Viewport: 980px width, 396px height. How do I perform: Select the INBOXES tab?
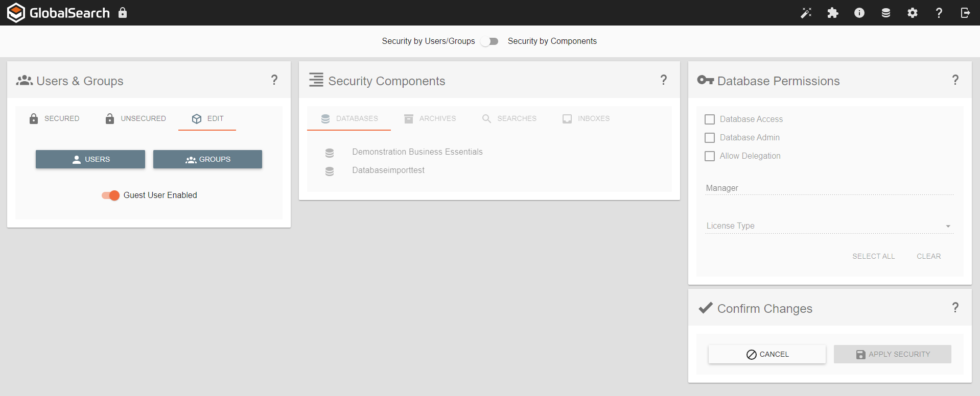coord(586,118)
